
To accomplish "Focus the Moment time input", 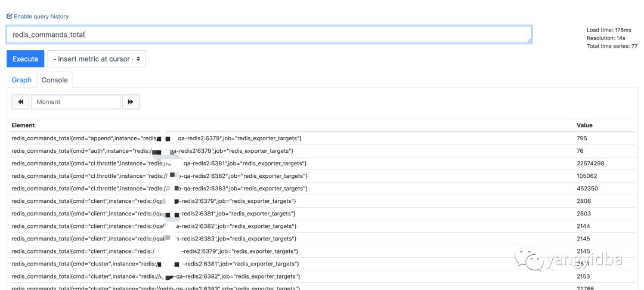I will tap(75, 102).
